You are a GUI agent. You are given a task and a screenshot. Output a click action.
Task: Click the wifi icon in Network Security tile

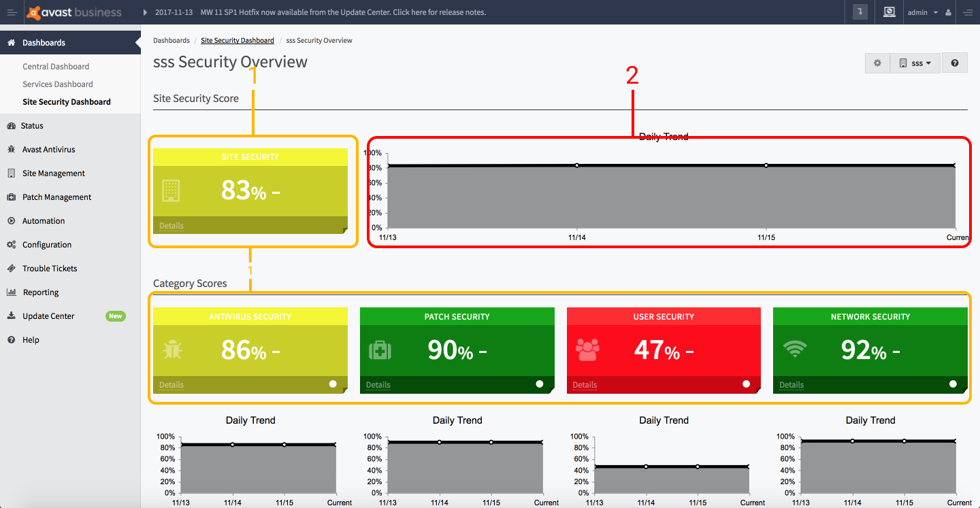pos(794,350)
